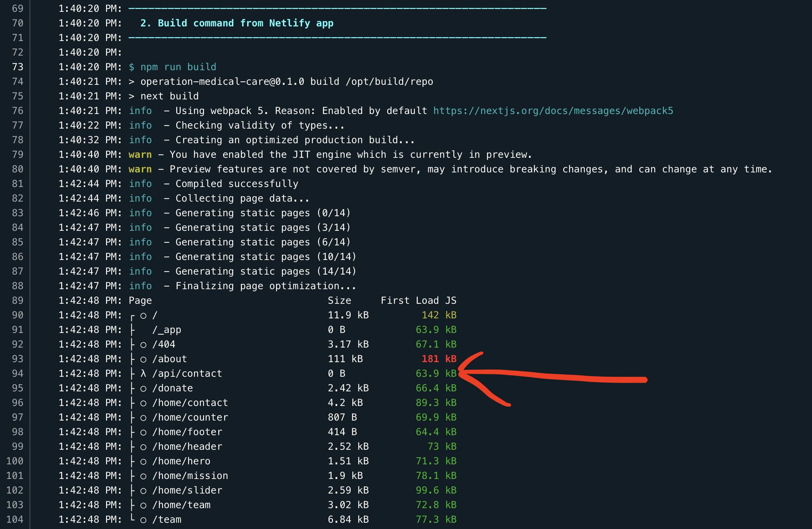Viewport: 812px width, 529px height.
Task: Click the '2. Build command from Netlify app' heading
Action: (x=237, y=23)
